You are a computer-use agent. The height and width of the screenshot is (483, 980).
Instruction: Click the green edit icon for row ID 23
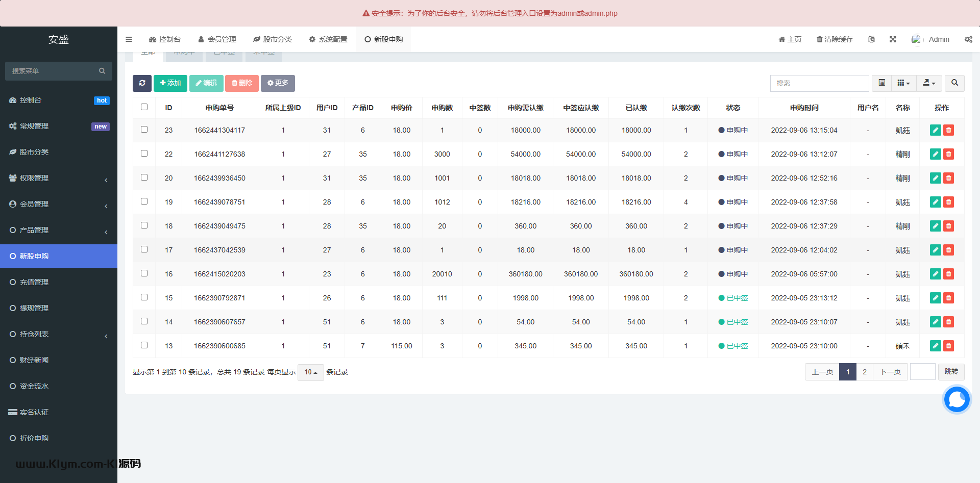[x=935, y=130]
